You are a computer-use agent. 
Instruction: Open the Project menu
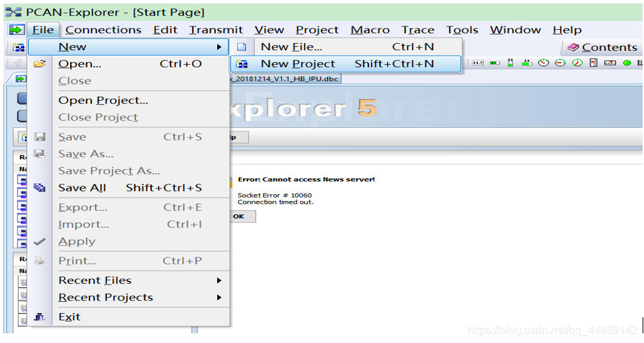(317, 29)
